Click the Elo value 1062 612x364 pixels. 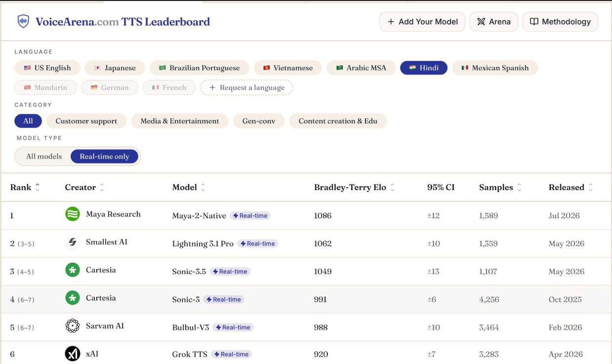(x=323, y=243)
